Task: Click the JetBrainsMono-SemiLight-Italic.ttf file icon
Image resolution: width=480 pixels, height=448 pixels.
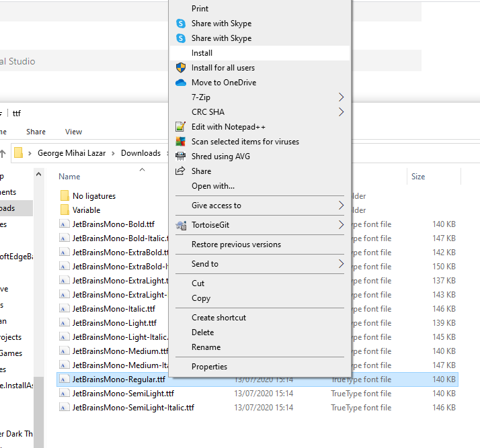Action: 63,408
